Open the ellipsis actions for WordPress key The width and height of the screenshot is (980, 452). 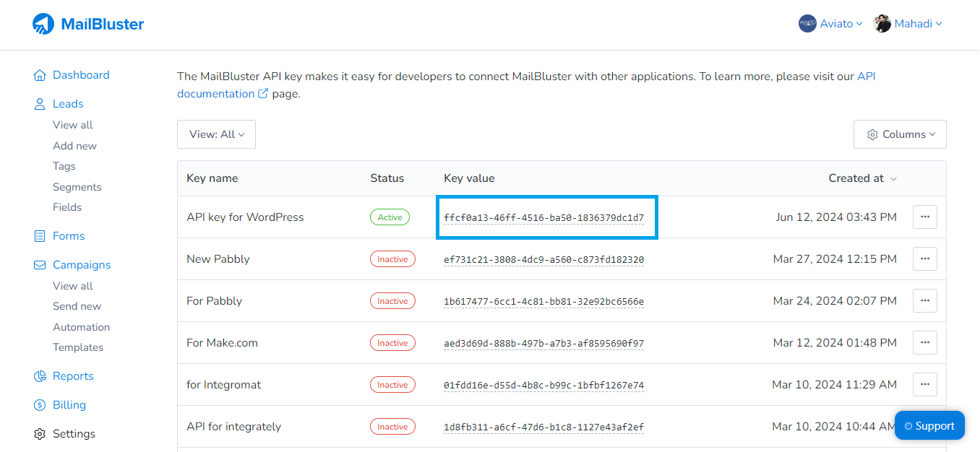point(924,217)
